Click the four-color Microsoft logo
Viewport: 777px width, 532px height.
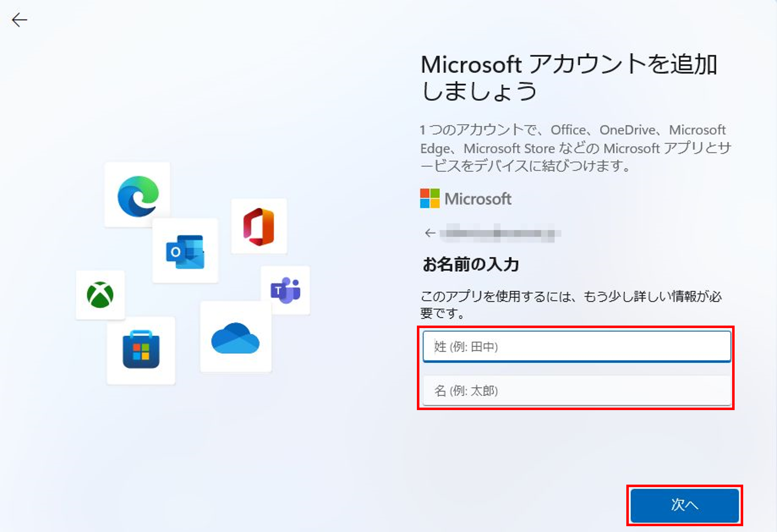pyautogui.click(x=430, y=198)
